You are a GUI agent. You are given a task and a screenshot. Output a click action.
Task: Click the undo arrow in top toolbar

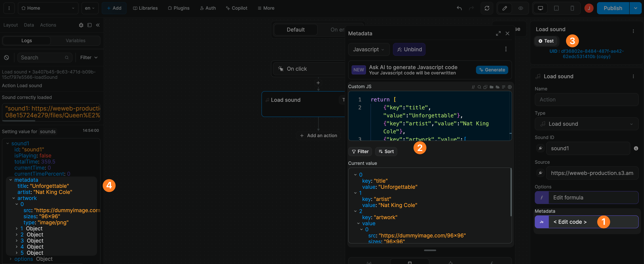[x=459, y=8]
